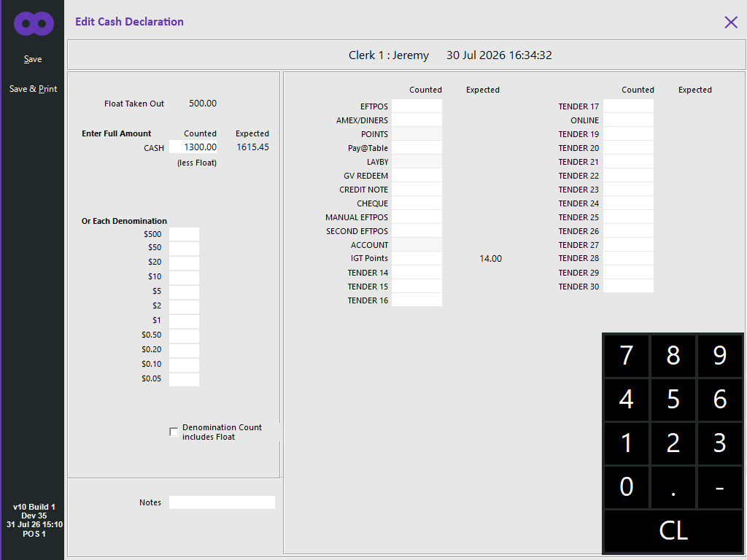Select the SECOND EFTPOS counted field
The width and height of the screenshot is (747, 560).
[417, 230]
